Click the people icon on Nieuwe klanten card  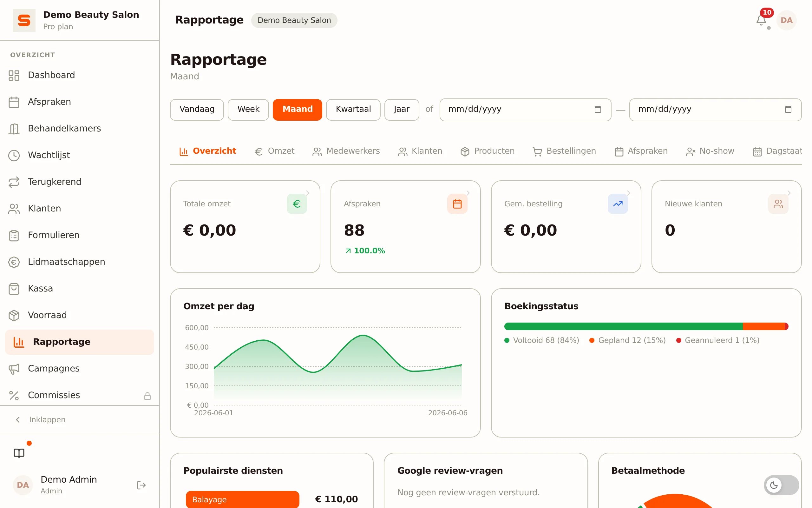click(x=778, y=204)
